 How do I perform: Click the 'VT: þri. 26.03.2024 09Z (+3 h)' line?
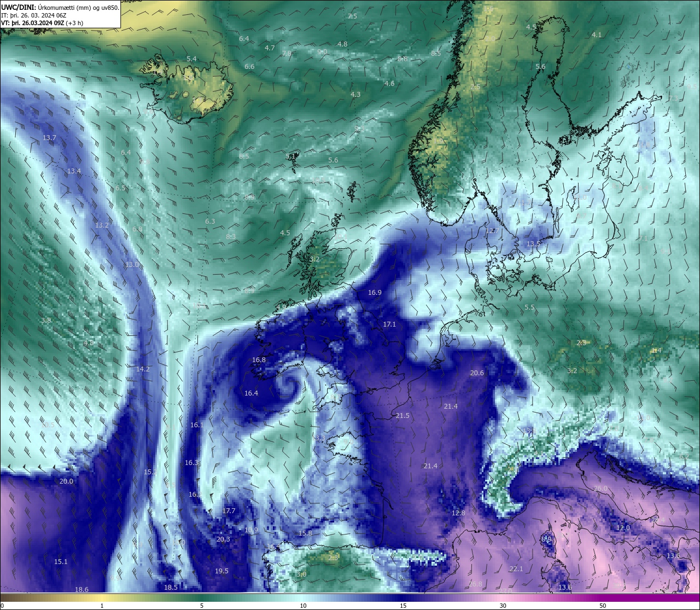[42, 24]
